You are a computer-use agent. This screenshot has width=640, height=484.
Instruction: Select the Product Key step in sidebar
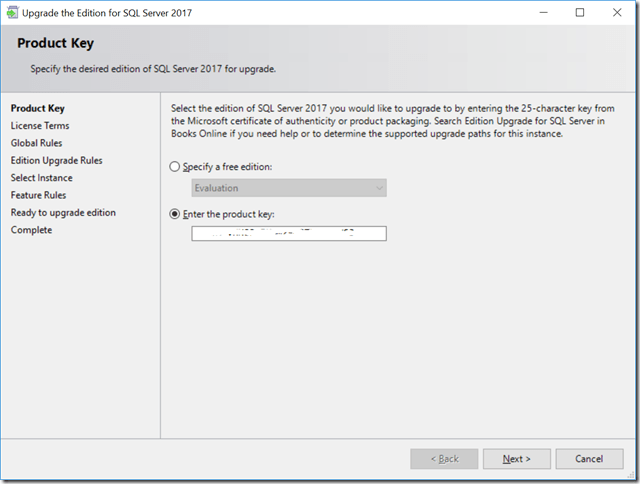[38, 108]
